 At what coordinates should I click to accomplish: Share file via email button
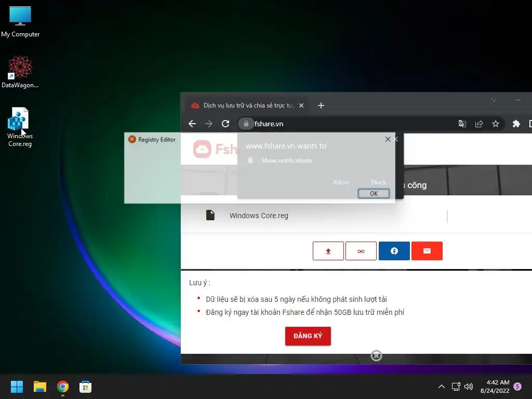427,251
